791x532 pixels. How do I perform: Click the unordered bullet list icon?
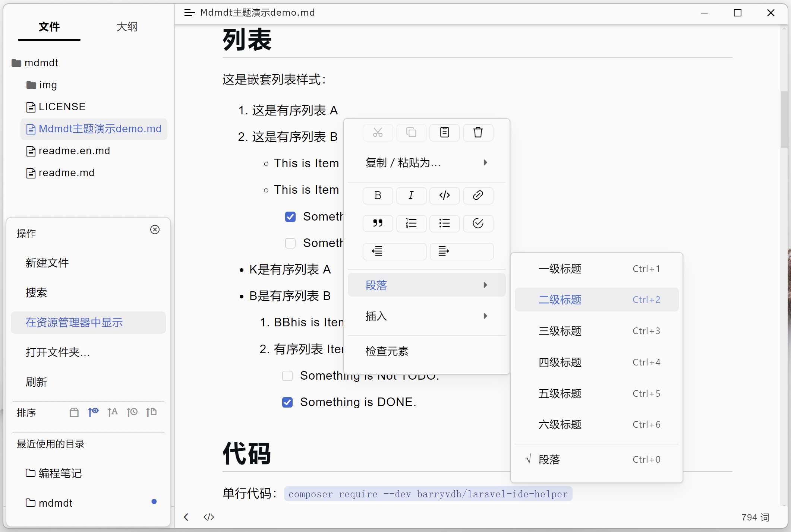pos(444,224)
